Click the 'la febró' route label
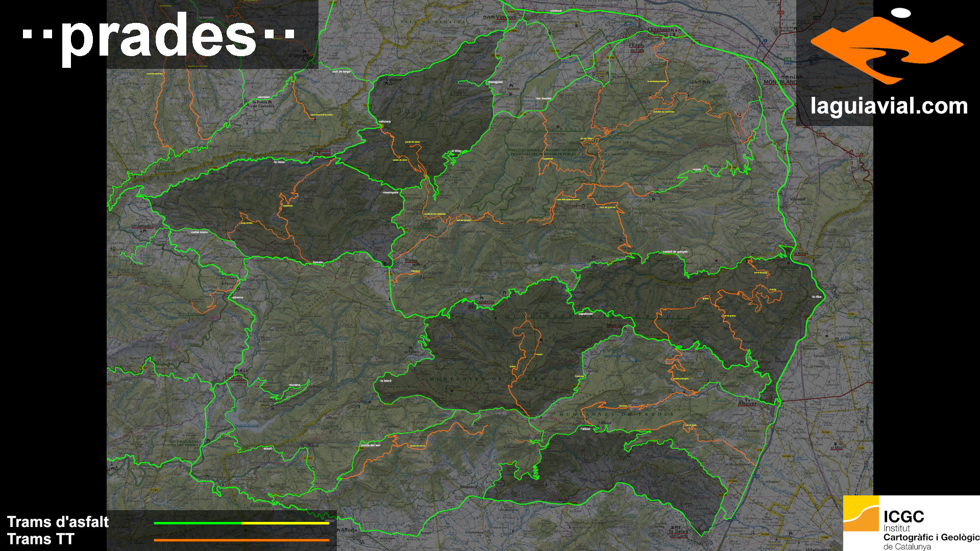The width and height of the screenshot is (980, 551). coord(385,381)
